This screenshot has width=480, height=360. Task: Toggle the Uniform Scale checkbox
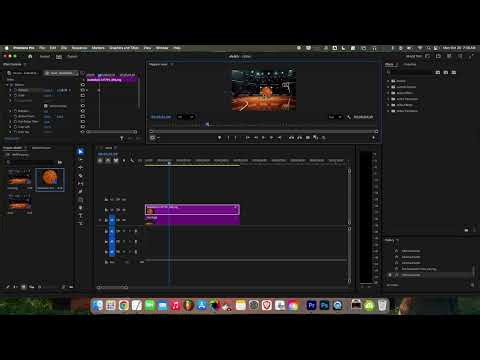click(x=46, y=106)
